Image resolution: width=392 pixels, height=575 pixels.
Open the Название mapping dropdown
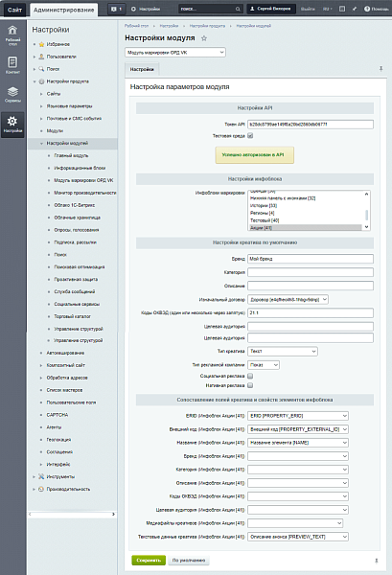(x=298, y=443)
